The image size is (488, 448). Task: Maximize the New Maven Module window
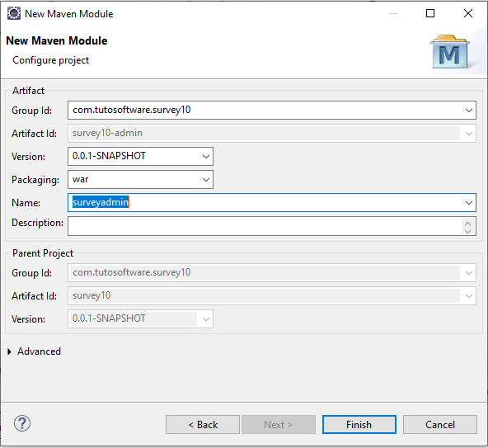(x=430, y=13)
